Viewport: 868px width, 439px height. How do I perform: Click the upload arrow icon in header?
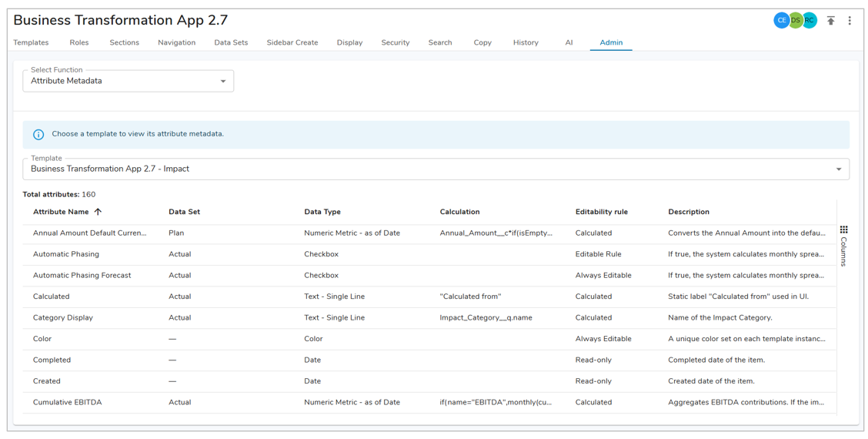tap(831, 21)
